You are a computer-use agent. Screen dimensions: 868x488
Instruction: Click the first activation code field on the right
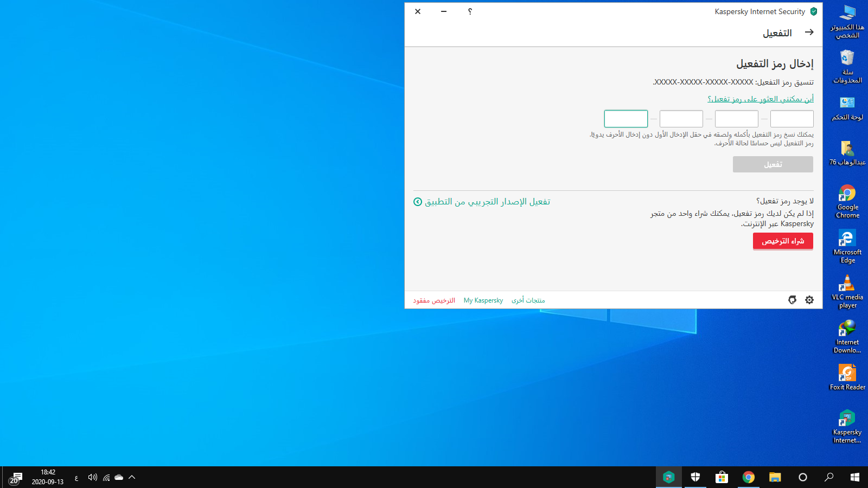792,119
